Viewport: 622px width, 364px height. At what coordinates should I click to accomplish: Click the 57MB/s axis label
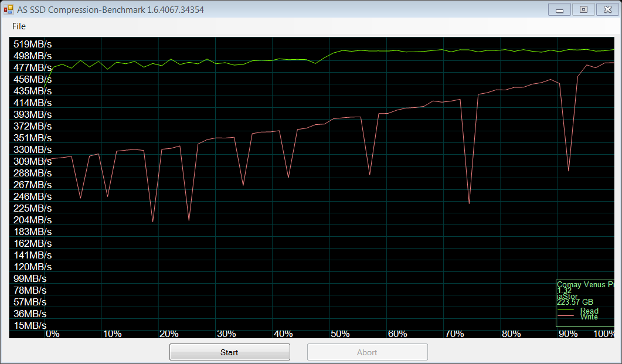[x=30, y=302]
